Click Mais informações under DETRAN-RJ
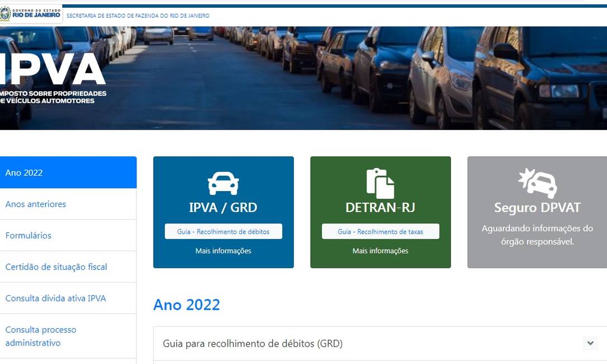Screen dimensions: 607x364 point(380,251)
